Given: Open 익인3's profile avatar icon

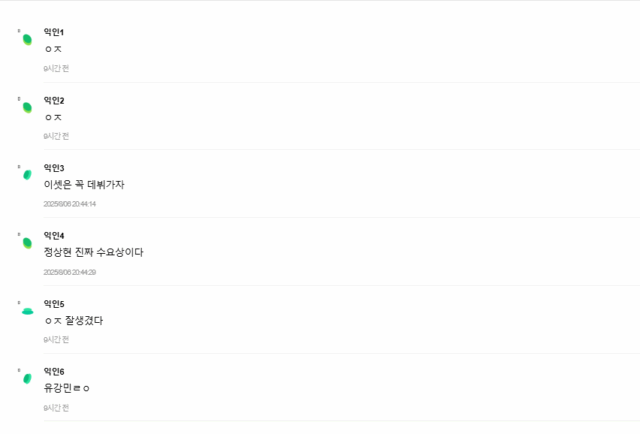Looking at the screenshot, I should point(27,174).
